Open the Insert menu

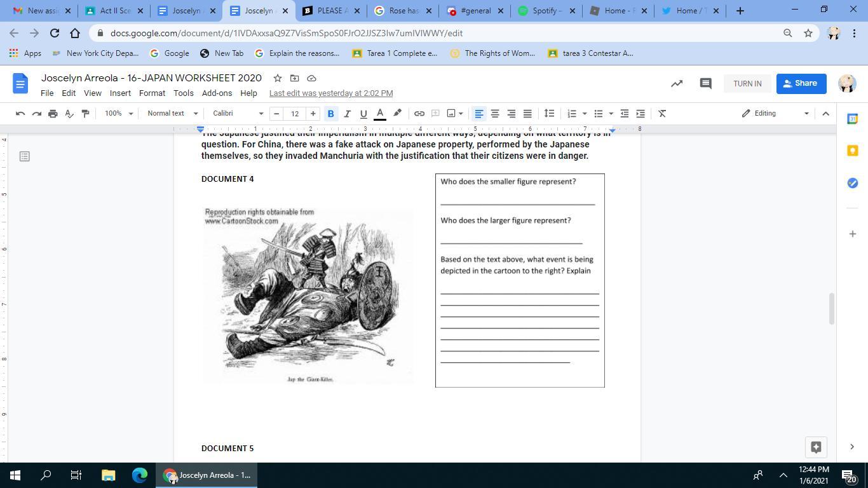[x=120, y=93]
